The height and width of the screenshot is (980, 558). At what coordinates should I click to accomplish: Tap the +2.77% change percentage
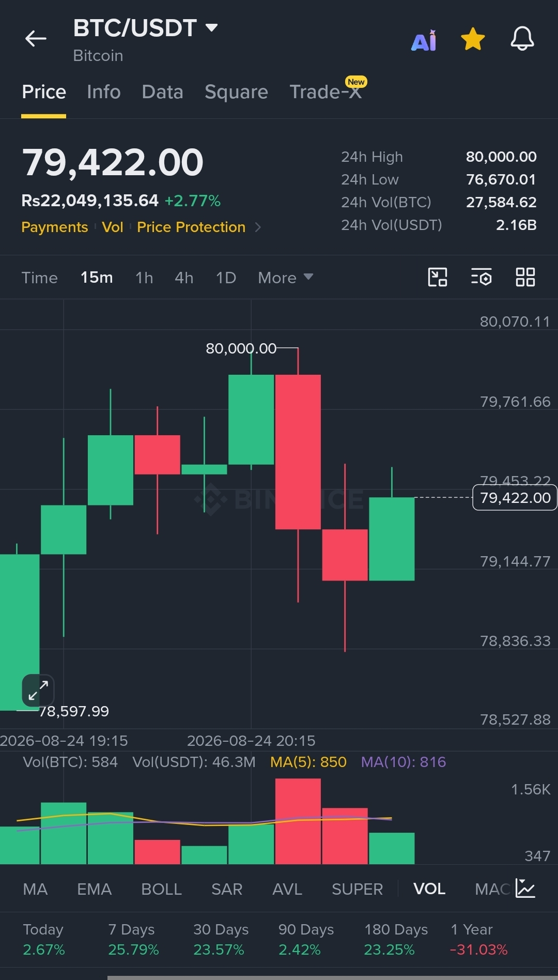(193, 201)
